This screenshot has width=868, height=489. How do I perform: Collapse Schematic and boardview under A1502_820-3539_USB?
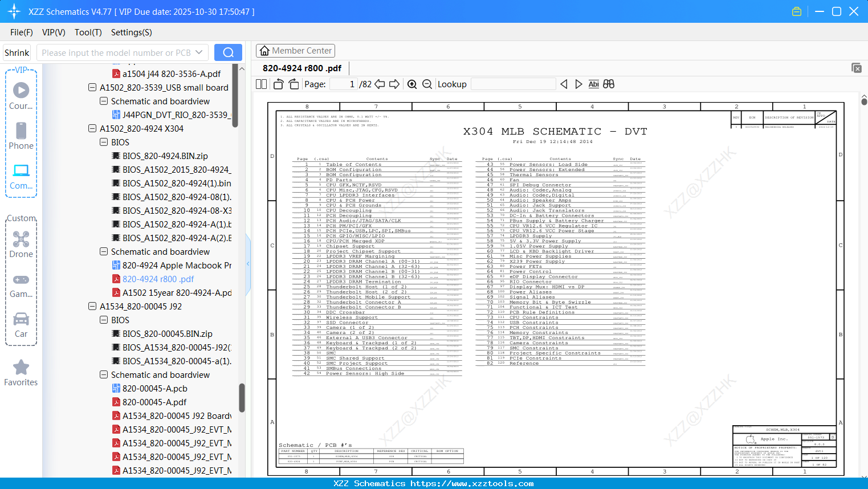(104, 101)
